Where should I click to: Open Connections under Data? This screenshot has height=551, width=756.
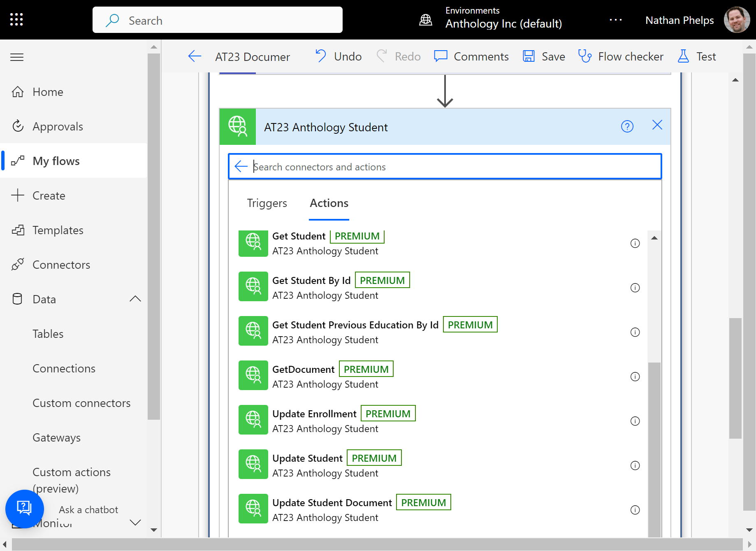(x=64, y=368)
